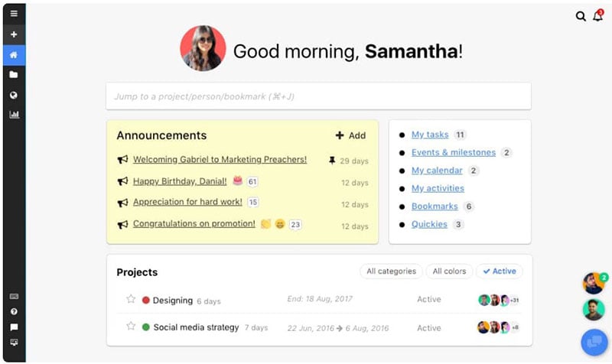Open search with the magnifier icon

click(581, 16)
